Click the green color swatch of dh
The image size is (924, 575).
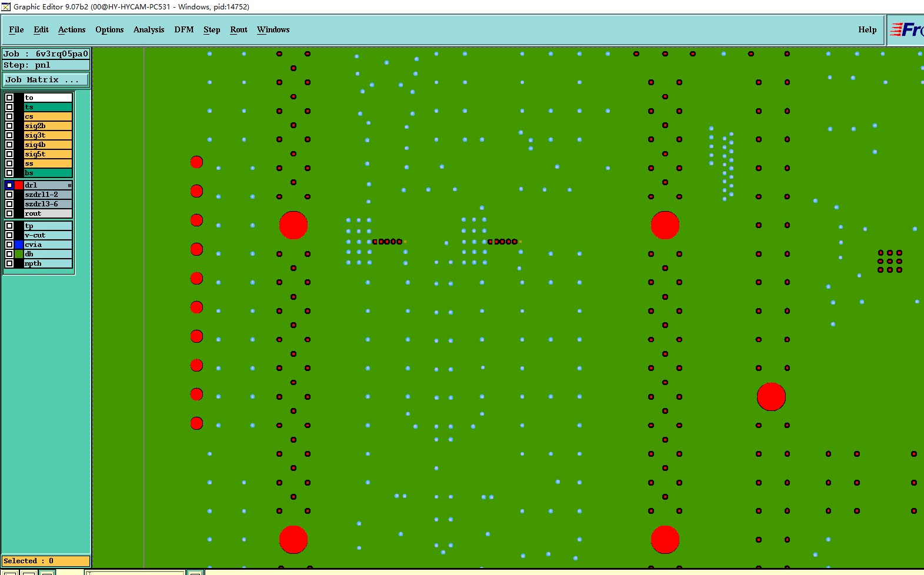[19, 254]
